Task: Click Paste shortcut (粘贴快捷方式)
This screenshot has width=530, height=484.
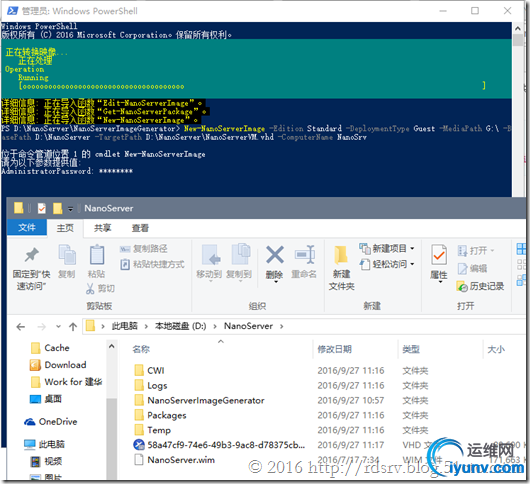Action: point(152,264)
